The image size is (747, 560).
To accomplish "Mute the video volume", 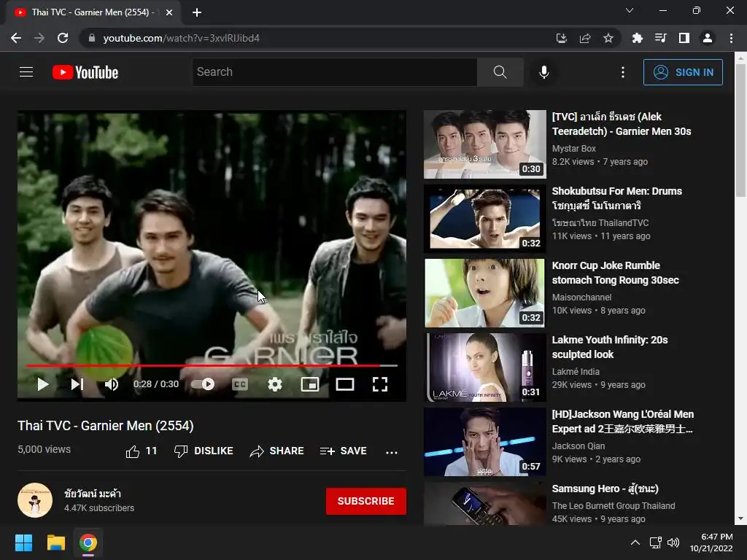I will tap(112, 384).
